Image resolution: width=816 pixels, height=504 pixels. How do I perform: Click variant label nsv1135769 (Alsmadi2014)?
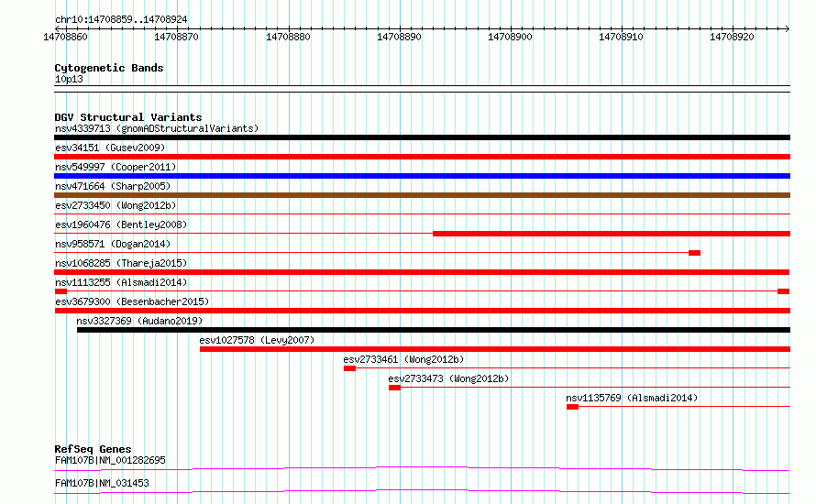click(632, 398)
